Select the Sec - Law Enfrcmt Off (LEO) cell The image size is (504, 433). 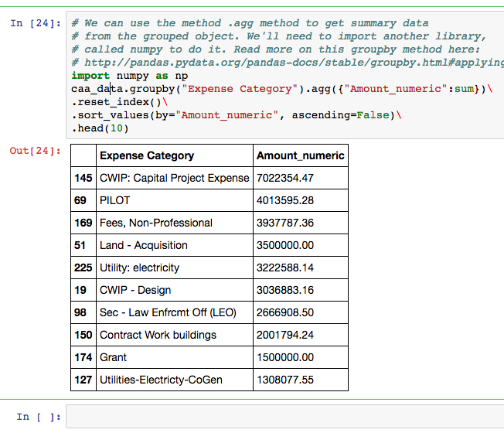click(175, 312)
